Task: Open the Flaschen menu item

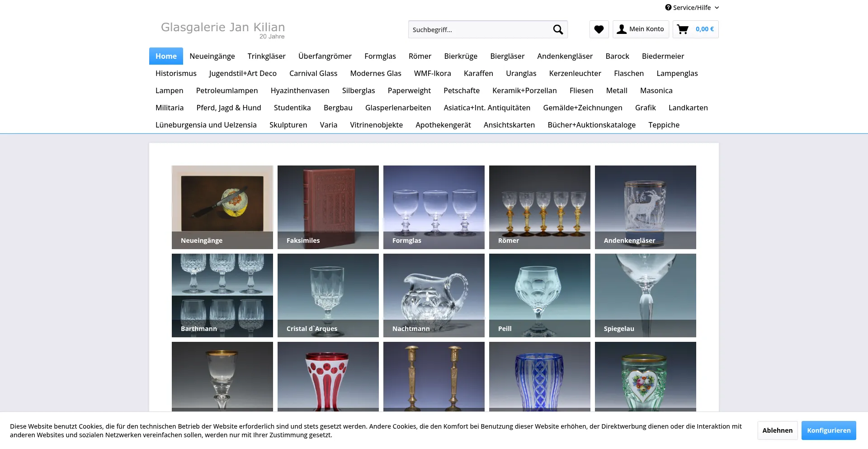Action: pos(629,73)
